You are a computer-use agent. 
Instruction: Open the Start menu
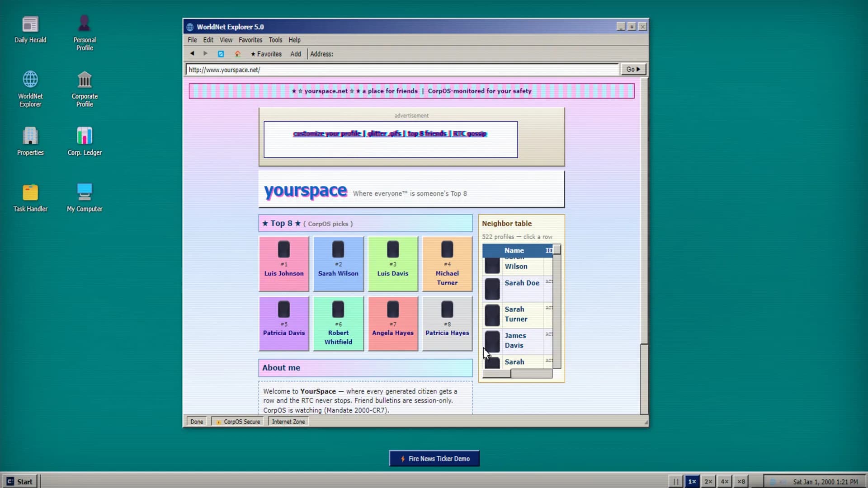(x=20, y=482)
